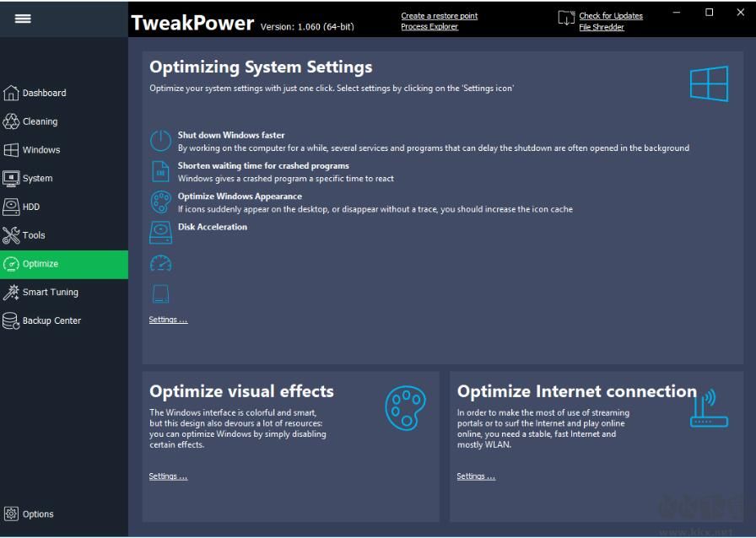Click the shutdown speed power icon
The width and height of the screenshot is (756, 538).
point(160,140)
